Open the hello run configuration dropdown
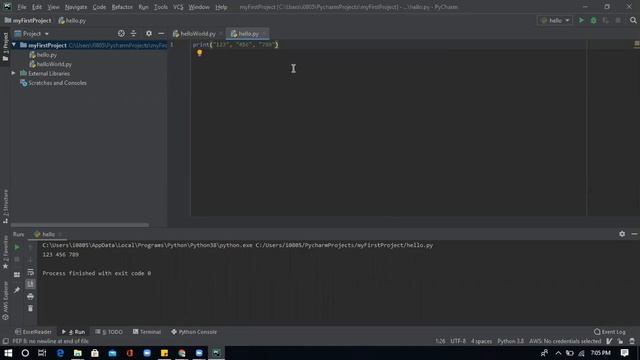Screen dimensions: 640x360 click(x=555, y=20)
